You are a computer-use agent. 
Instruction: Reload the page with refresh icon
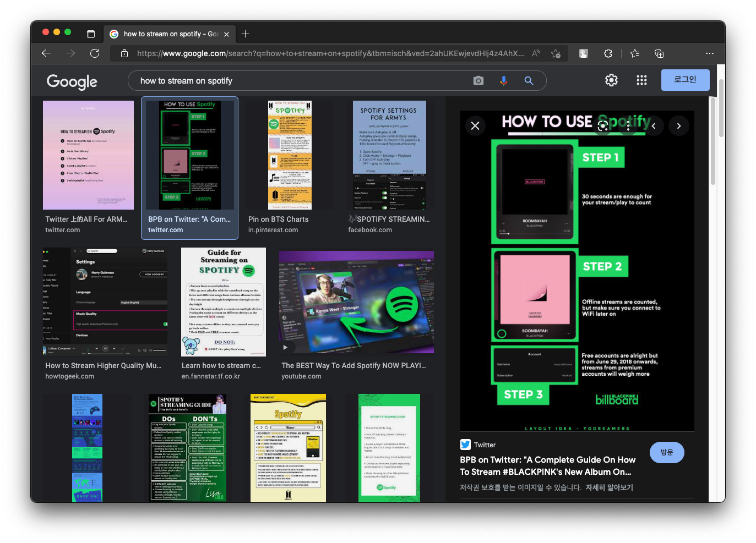tap(95, 53)
